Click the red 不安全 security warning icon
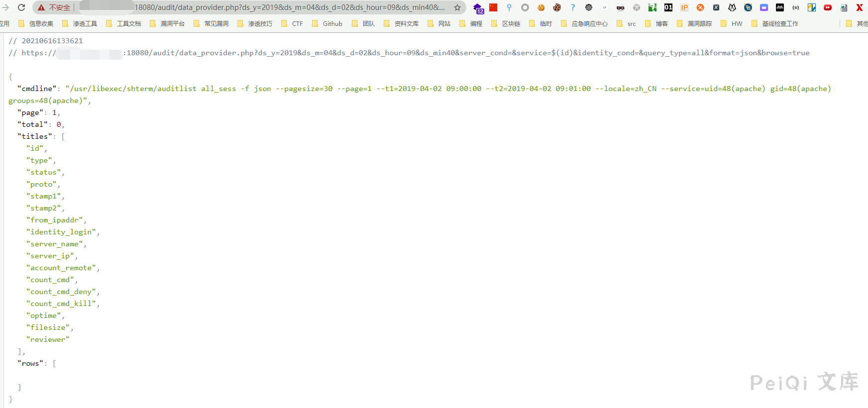Viewport: 868px width, 408px height. pyautogui.click(x=42, y=7)
